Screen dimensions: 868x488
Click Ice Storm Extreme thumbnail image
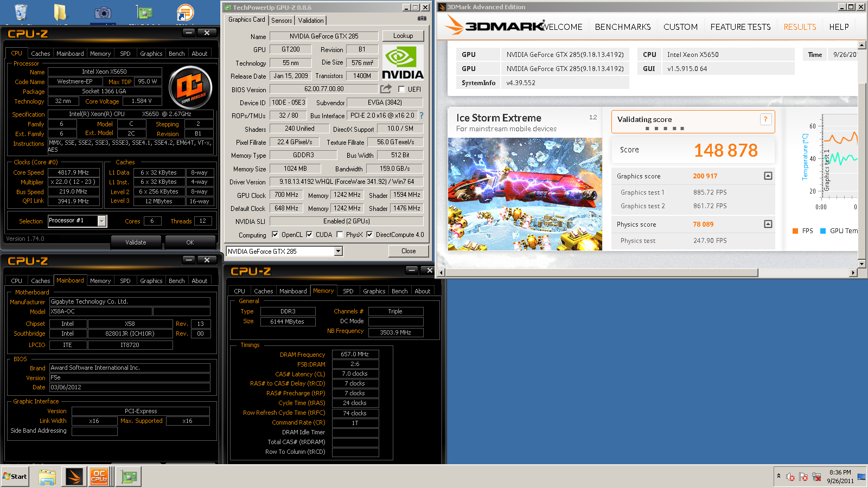(x=525, y=194)
